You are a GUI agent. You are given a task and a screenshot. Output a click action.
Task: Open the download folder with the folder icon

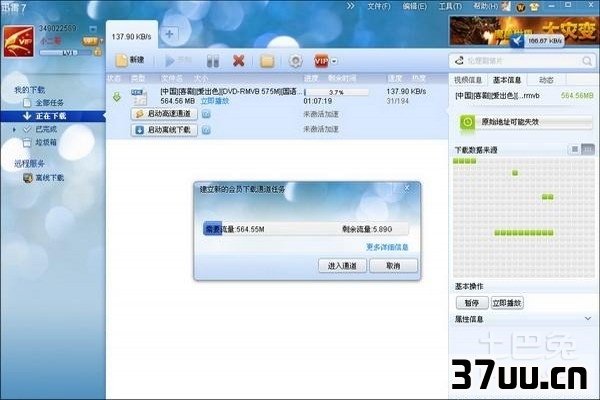pyautogui.click(x=267, y=60)
